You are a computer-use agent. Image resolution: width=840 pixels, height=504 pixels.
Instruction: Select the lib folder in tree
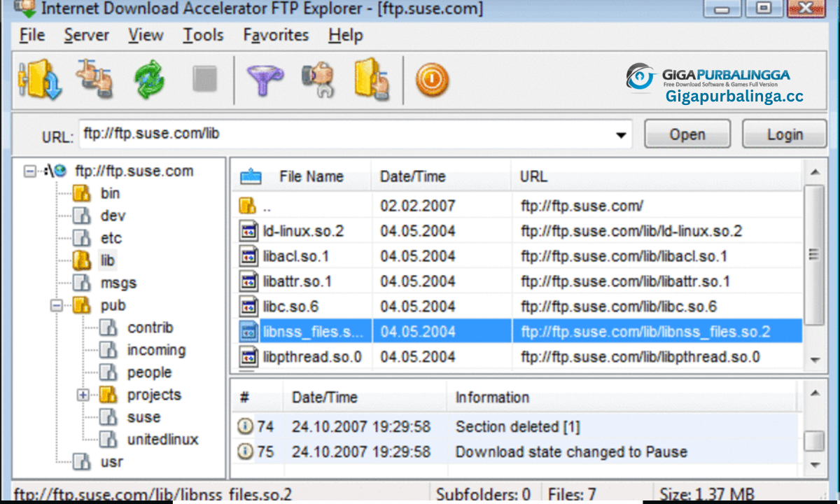107,260
